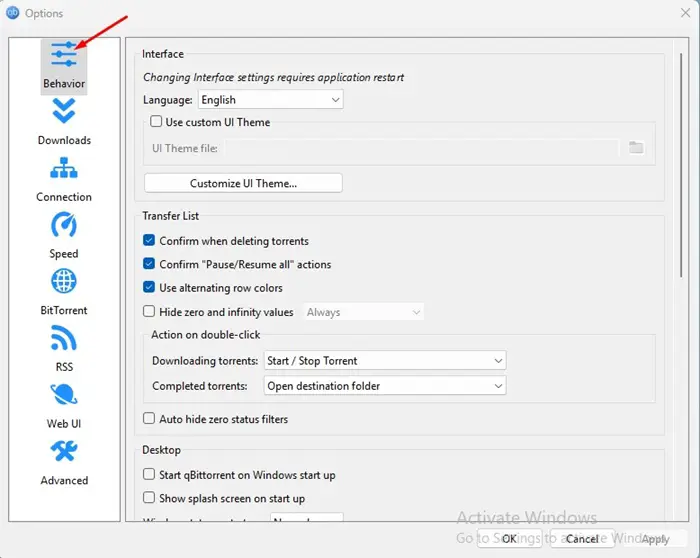Open the Speed gauge icon
Viewport: 700px width, 558px height.
(64, 225)
